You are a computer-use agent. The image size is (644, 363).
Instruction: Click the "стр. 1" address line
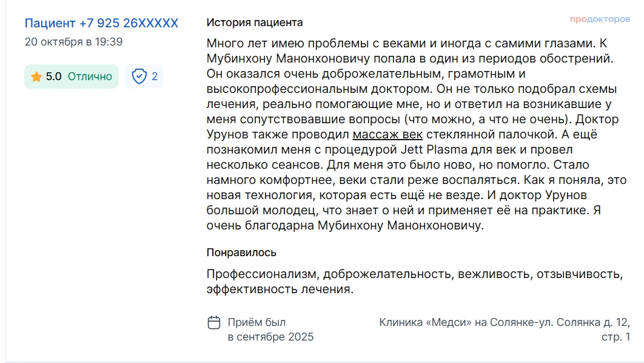(x=615, y=336)
